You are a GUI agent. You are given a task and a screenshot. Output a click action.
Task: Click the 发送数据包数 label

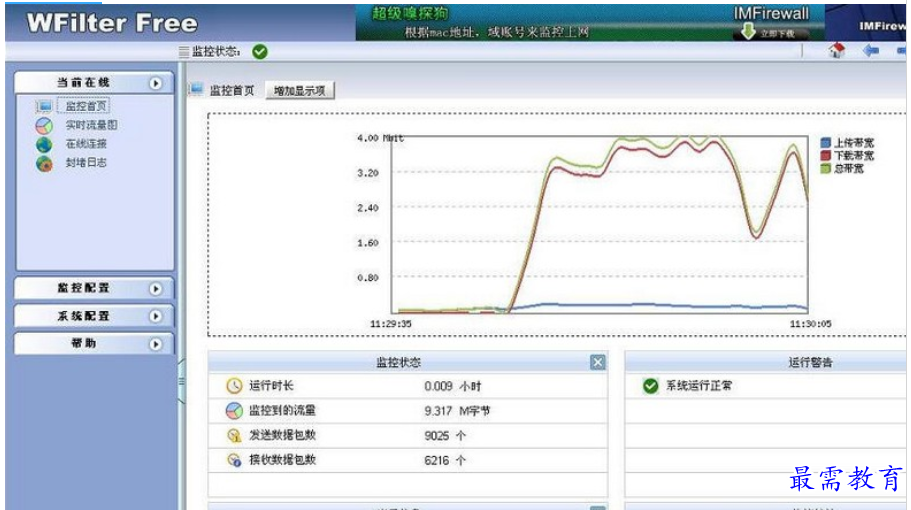(282, 435)
